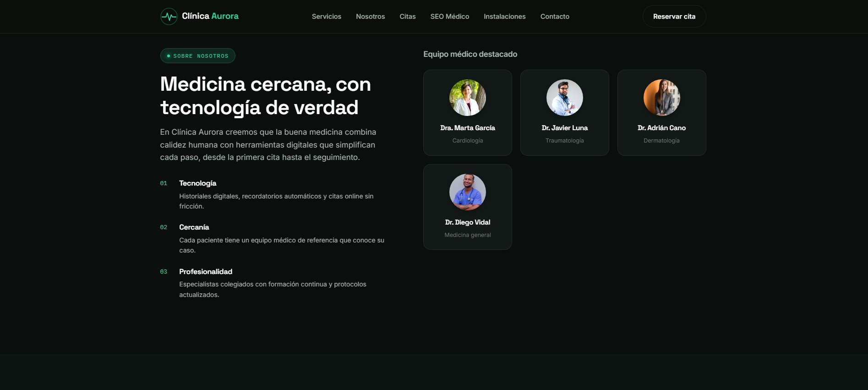Select the SEO Médico nav item

click(x=450, y=16)
